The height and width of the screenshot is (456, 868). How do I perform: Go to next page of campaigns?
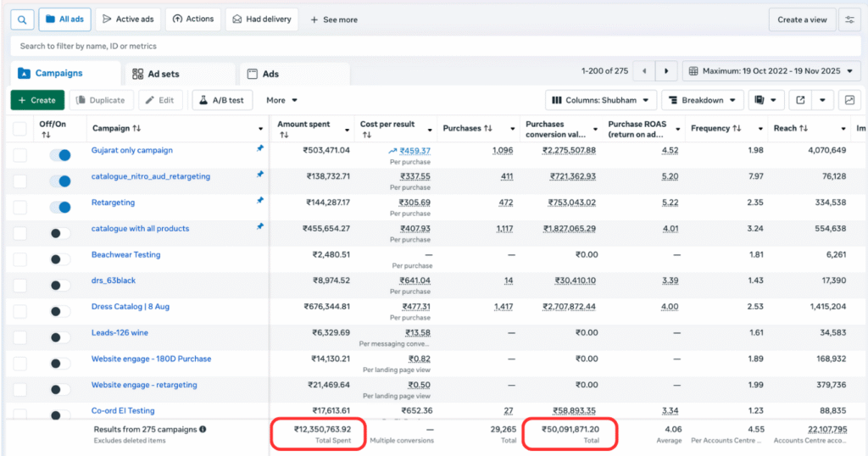[x=667, y=73]
